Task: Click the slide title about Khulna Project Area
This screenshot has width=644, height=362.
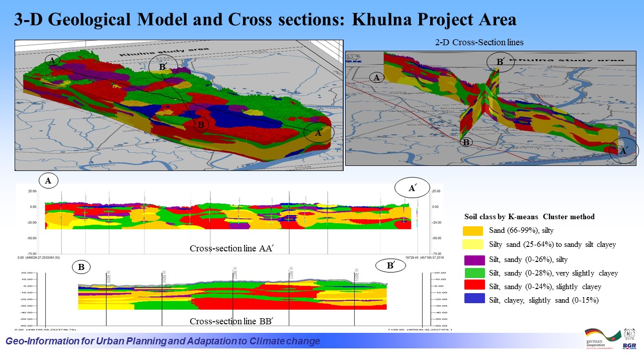Action: pyautogui.click(x=265, y=19)
